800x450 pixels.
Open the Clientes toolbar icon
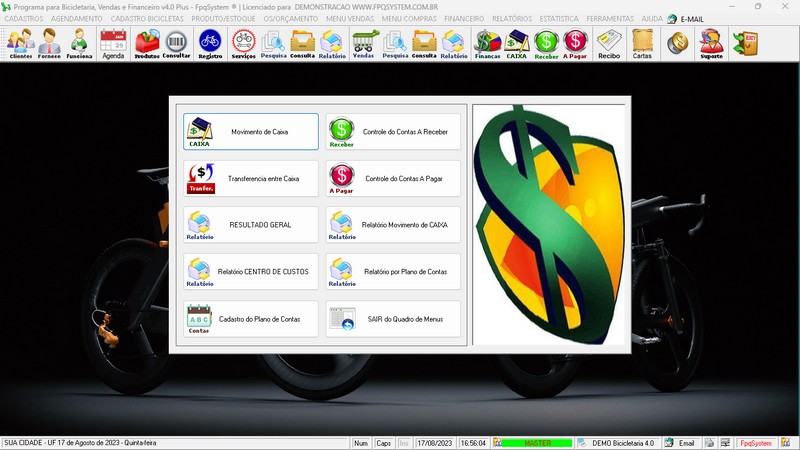click(x=20, y=44)
